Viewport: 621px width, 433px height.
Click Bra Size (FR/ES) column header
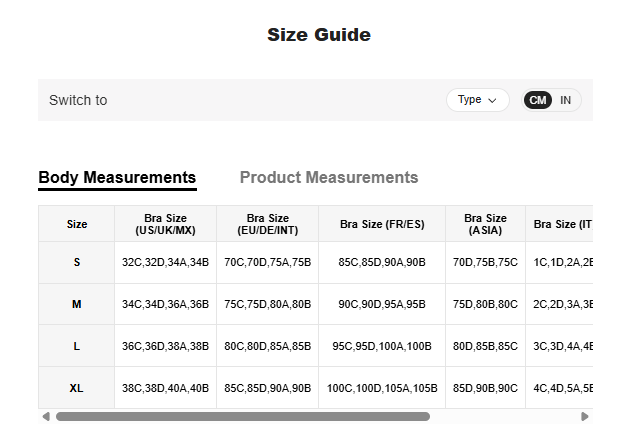click(x=382, y=224)
